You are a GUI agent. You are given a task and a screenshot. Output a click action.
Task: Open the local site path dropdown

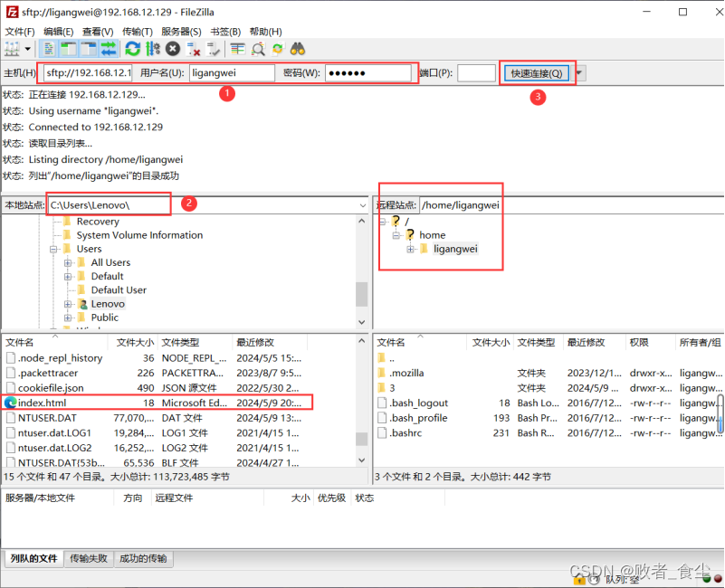tap(362, 205)
